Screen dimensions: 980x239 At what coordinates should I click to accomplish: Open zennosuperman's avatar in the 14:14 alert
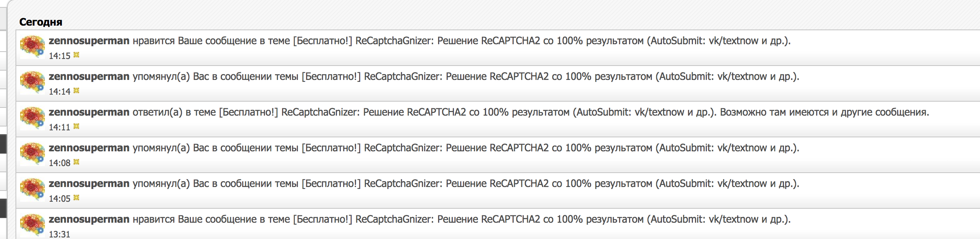33,82
